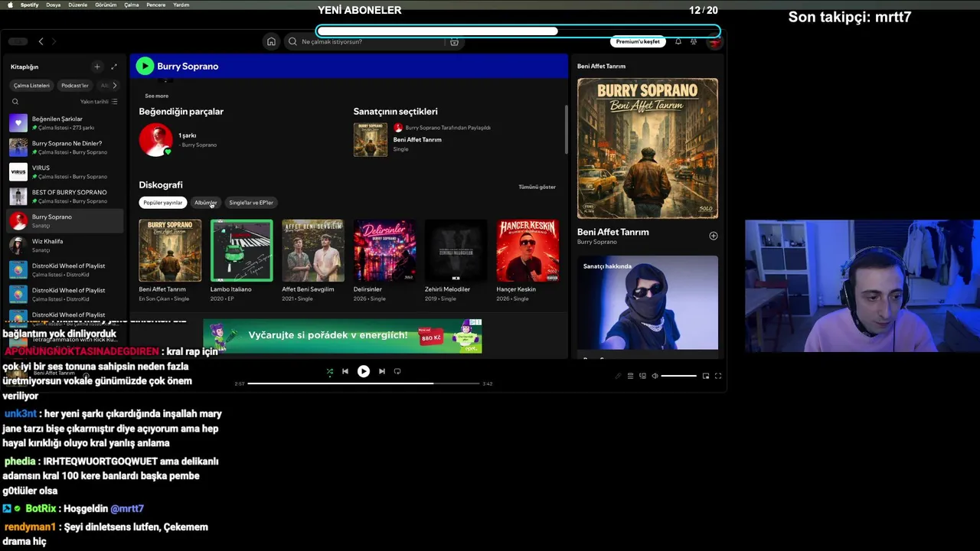Toggle repeat in the player bar
Screen dimensions: 980x551
pos(397,371)
